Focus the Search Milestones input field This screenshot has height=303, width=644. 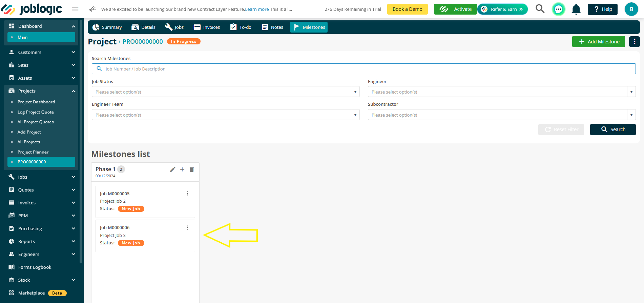pyautogui.click(x=363, y=69)
